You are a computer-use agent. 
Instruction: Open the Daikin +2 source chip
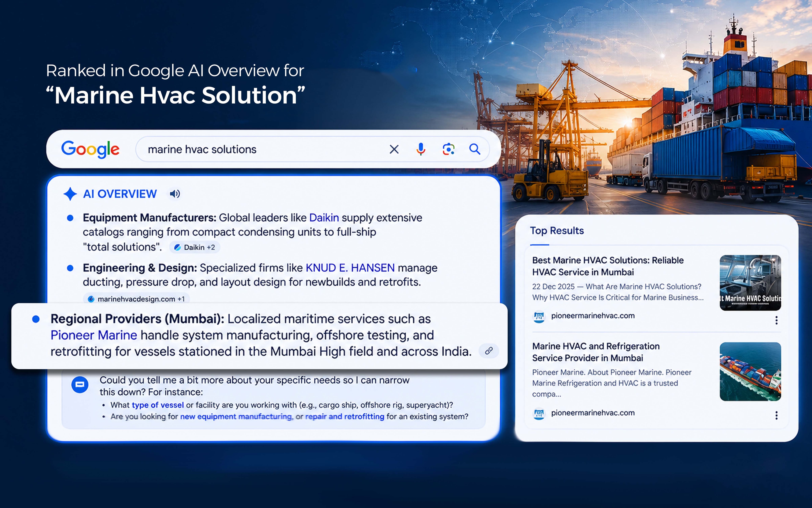(x=195, y=247)
